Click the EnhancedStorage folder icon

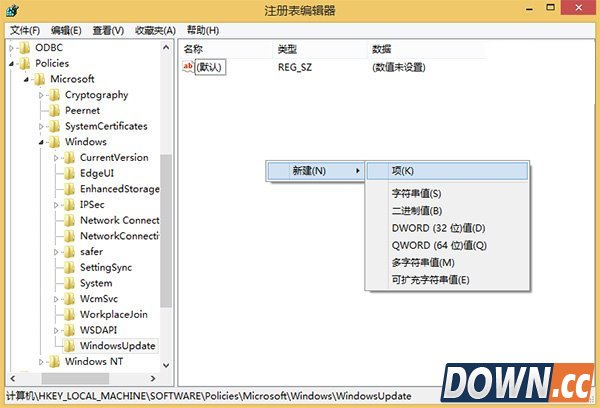(70, 189)
